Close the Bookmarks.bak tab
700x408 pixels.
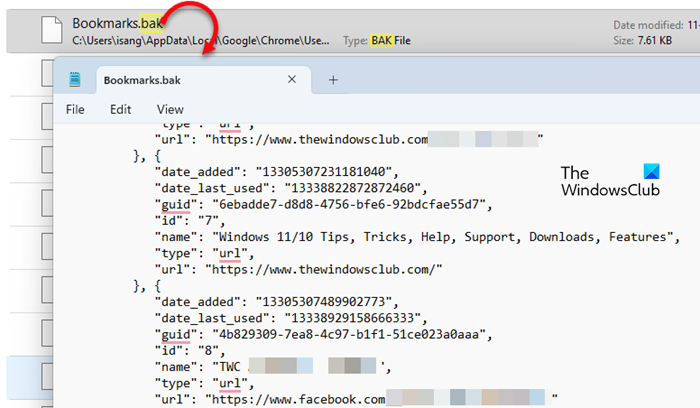(292, 79)
